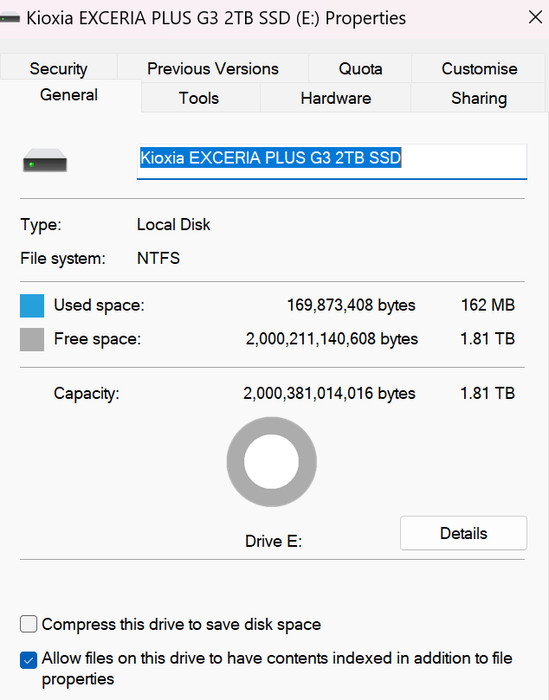This screenshot has width=549, height=700.
Task: Click the Details button
Action: (x=463, y=533)
